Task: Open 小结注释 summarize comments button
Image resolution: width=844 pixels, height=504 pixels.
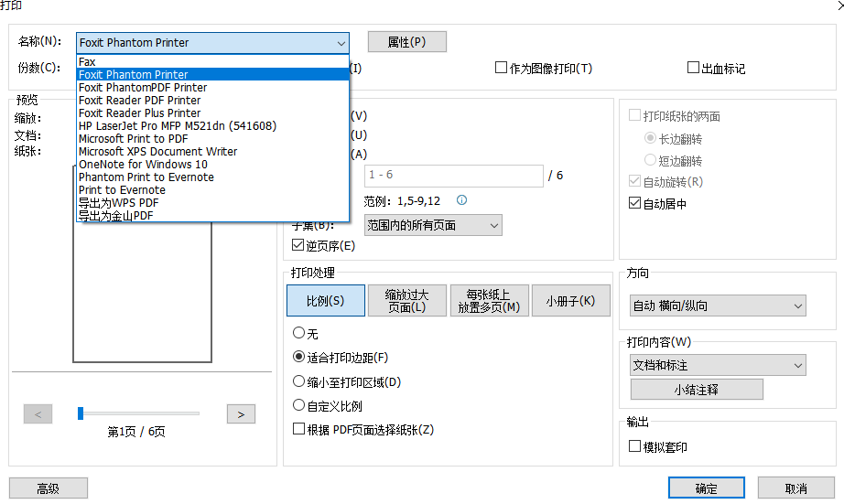Action: coord(697,390)
